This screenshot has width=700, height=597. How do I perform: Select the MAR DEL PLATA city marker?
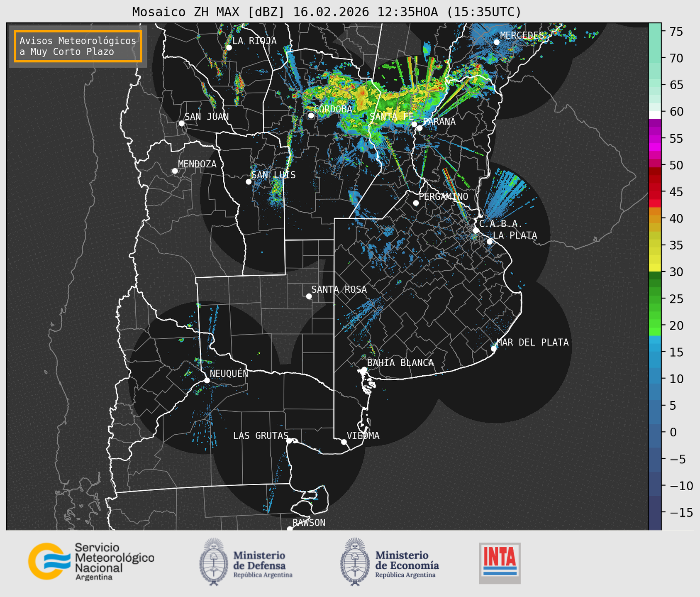tap(494, 349)
